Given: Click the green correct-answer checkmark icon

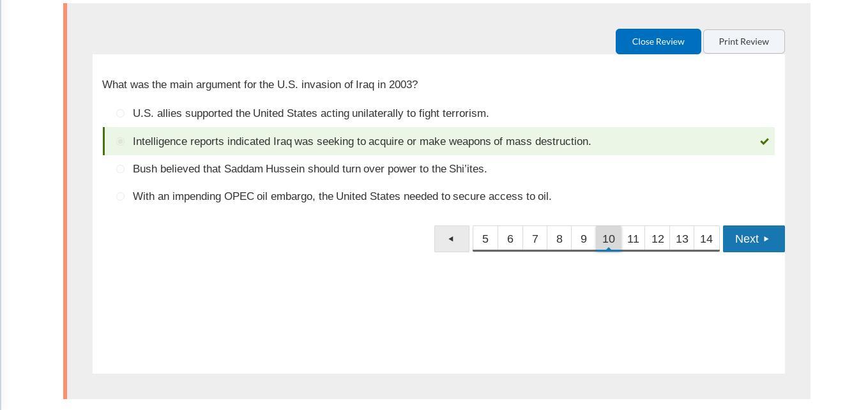Looking at the screenshot, I should pos(764,141).
